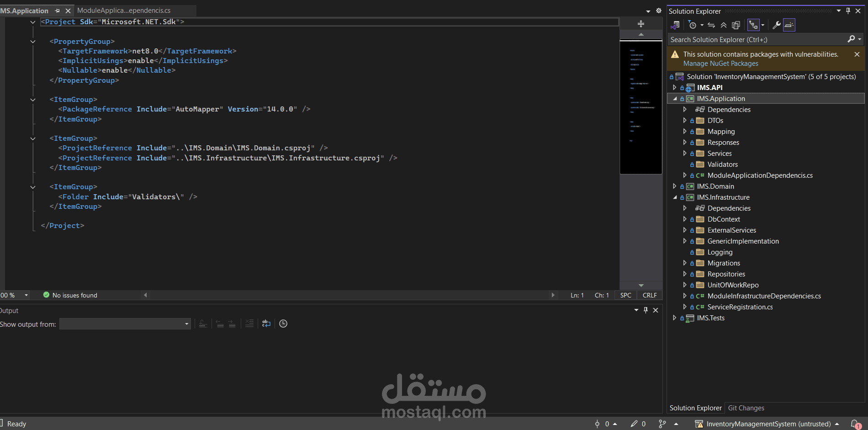This screenshot has height=430, width=868.
Task: Open InventoryManagementSystem (untrusted) repository menu
Action: pos(767,424)
